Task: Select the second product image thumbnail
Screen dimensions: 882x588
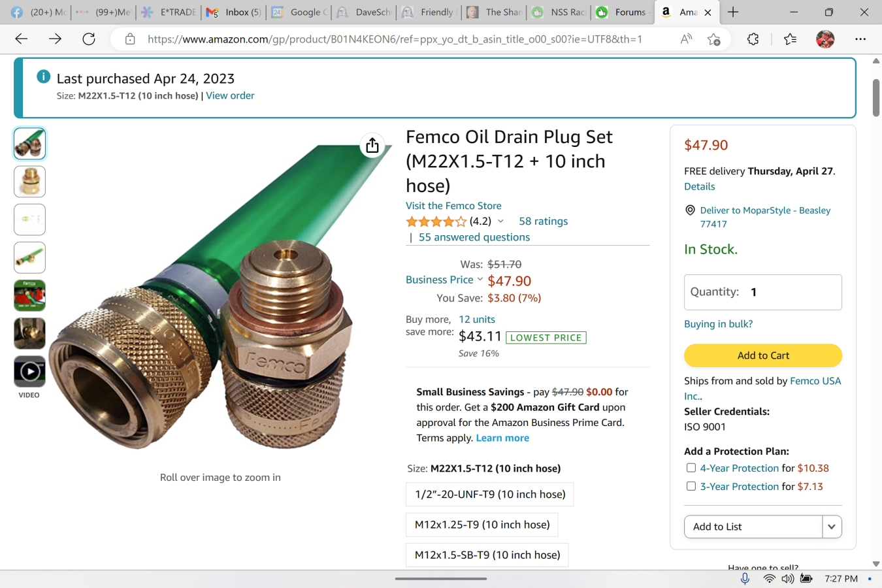Action: pos(29,182)
